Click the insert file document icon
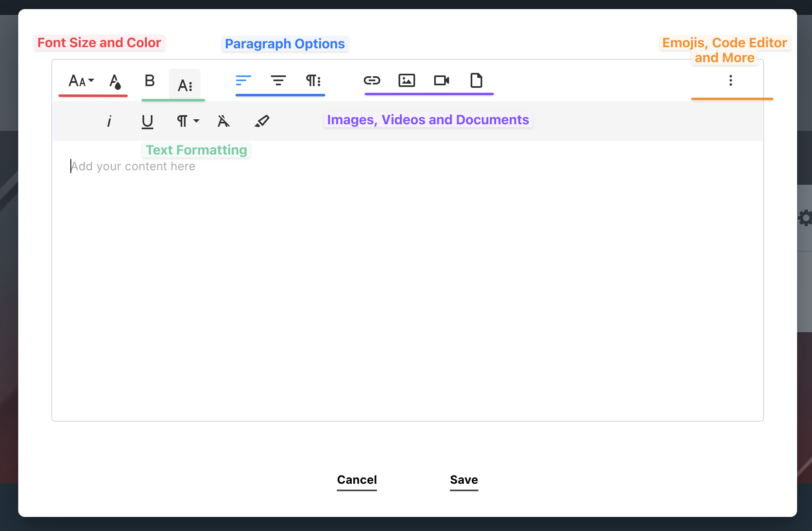Image resolution: width=812 pixels, height=531 pixels. [476, 80]
